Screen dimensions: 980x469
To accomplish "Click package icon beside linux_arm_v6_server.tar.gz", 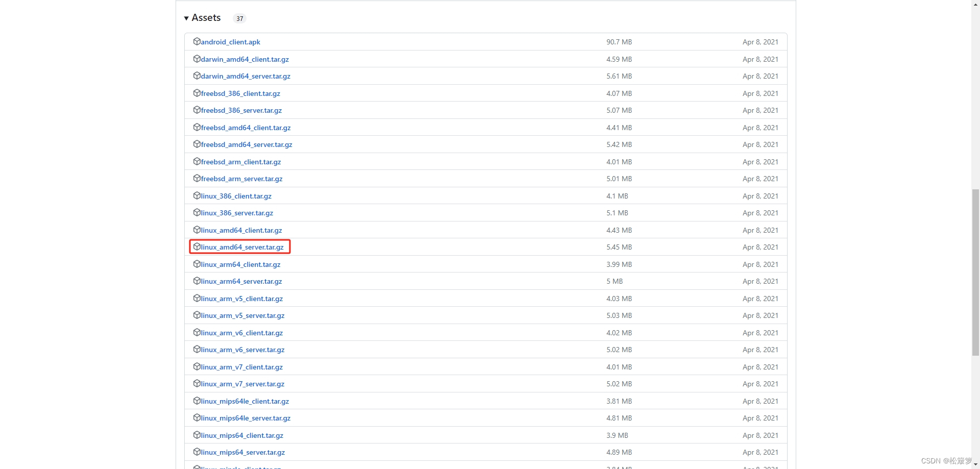I will 197,349.
